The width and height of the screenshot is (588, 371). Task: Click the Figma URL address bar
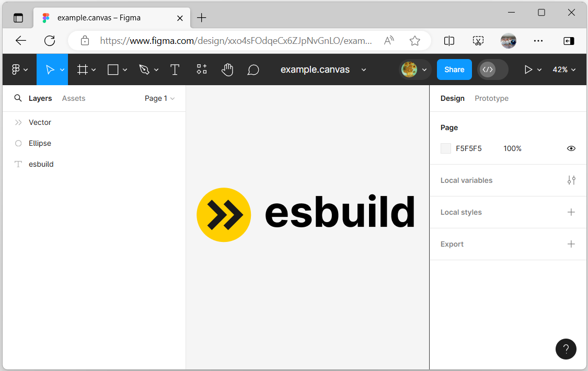pos(236,40)
